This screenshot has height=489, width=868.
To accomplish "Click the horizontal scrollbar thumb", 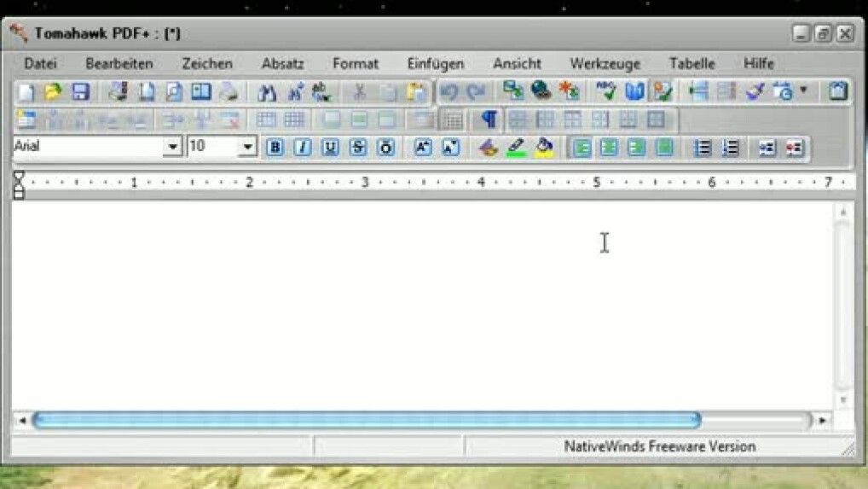I will coord(367,420).
